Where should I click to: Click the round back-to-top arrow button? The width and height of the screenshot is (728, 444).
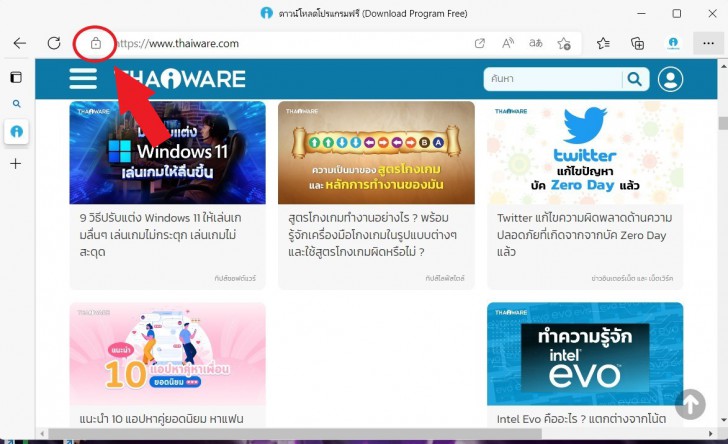coord(690,404)
